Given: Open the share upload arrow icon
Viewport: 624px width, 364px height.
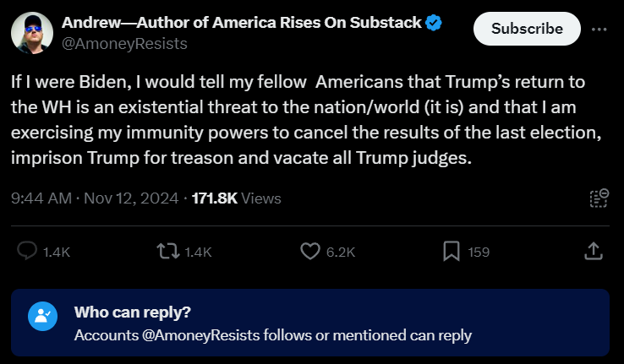Looking at the screenshot, I should point(594,251).
